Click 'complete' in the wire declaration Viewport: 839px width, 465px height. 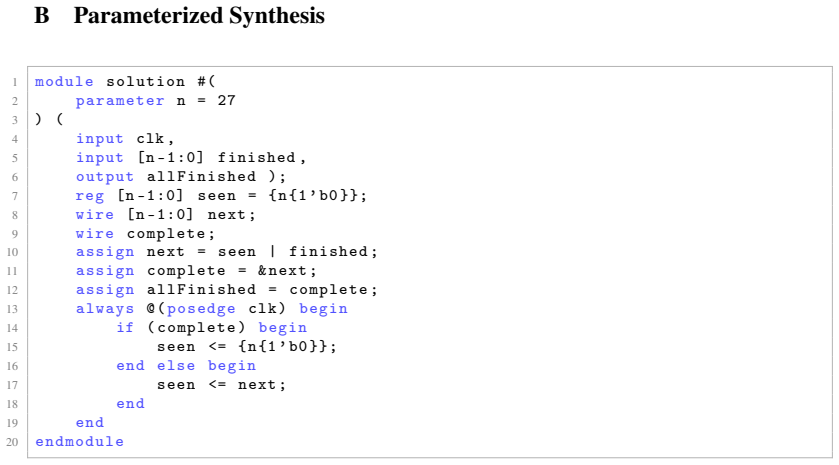(x=166, y=234)
